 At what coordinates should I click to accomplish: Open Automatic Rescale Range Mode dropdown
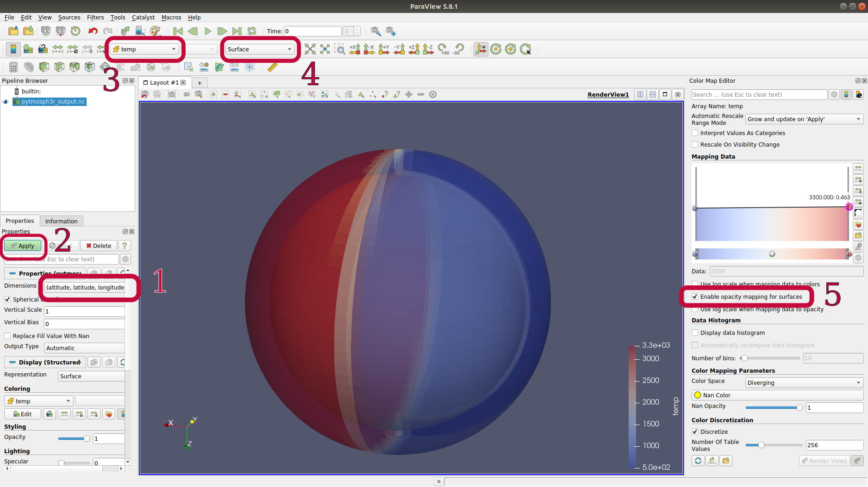(x=804, y=119)
